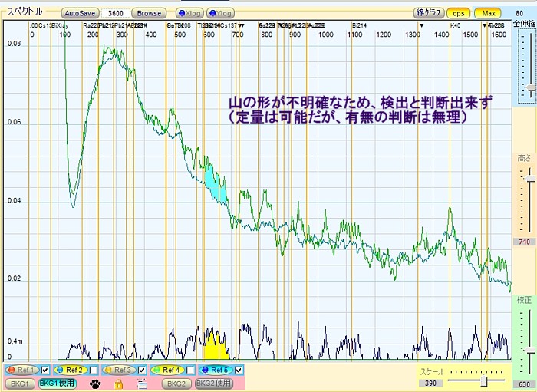The image size is (537, 392).
Task: Toggle BKG2使用 background subtraction
Action: tap(214, 384)
